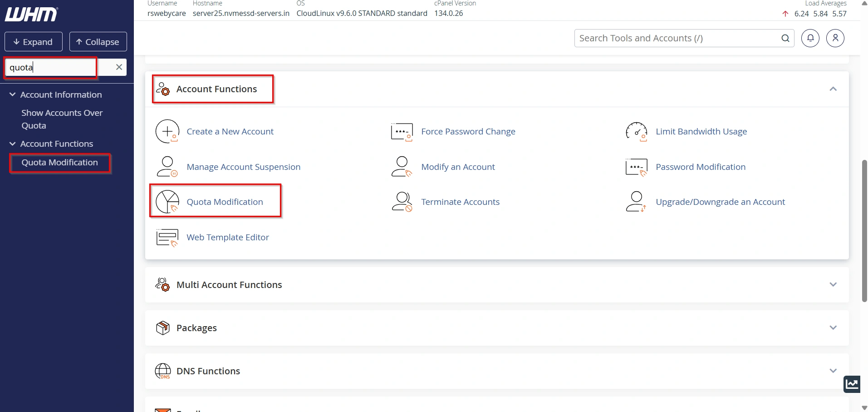Click the DNS Functions heading
Screen dimensions: 868x412
pyautogui.click(x=208, y=371)
